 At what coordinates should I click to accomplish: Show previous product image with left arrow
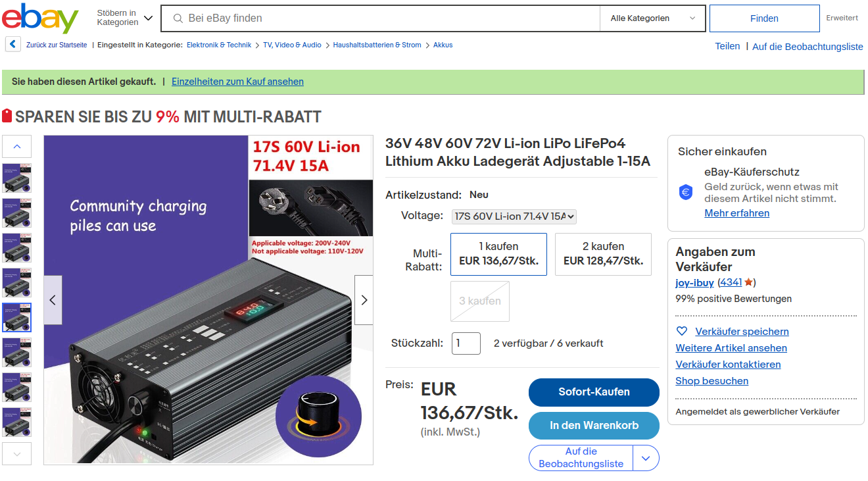tap(53, 300)
